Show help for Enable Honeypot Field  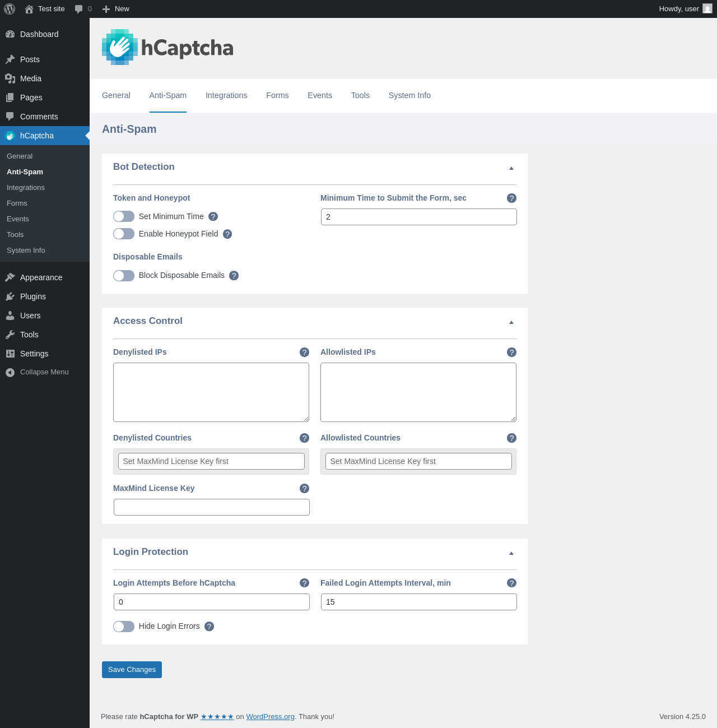227,234
